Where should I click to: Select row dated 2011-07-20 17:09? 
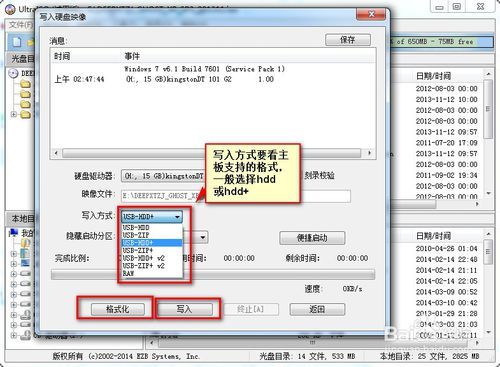click(447, 143)
